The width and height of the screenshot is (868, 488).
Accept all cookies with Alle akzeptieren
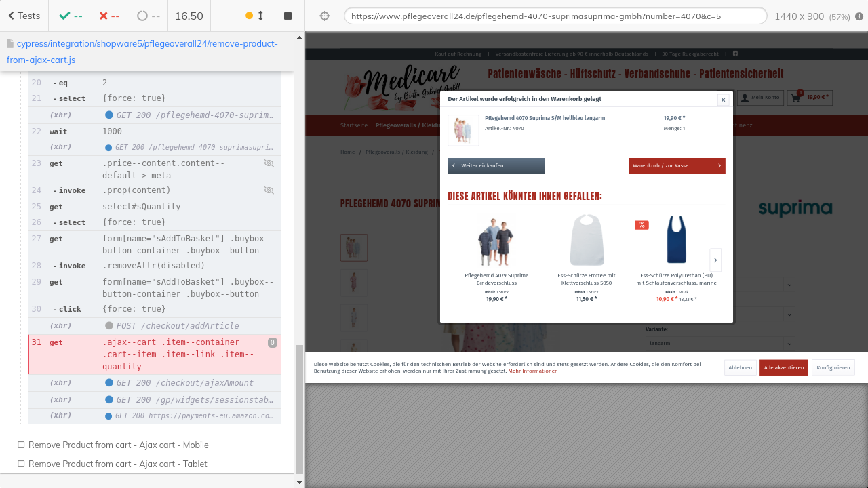tap(783, 367)
